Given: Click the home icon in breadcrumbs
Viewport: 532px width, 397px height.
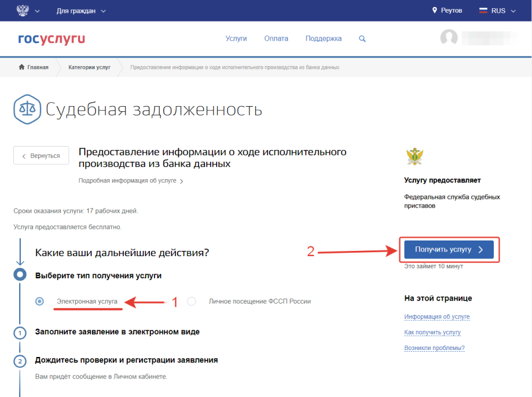Looking at the screenshot, I should point(22,67).
